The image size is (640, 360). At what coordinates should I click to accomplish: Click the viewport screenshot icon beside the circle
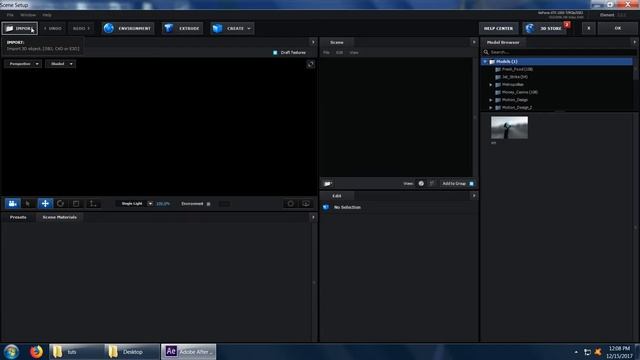(x=306, y=204)
